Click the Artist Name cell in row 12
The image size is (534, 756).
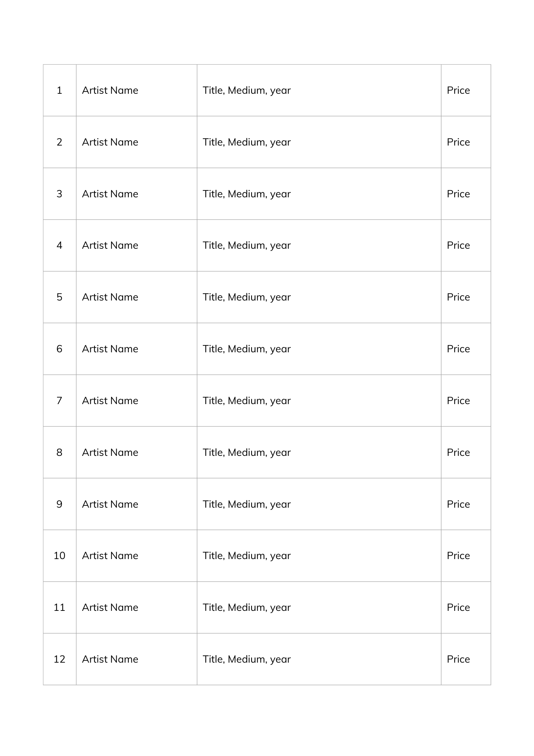(136, 659)
